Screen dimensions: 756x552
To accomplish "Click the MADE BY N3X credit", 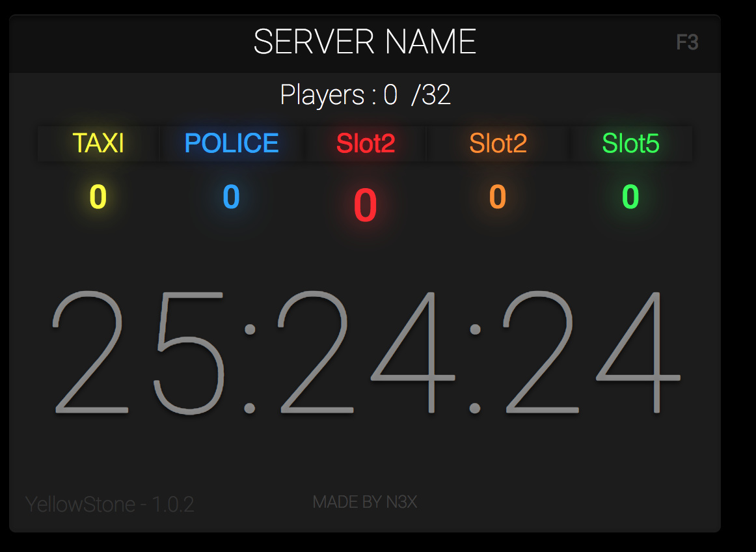I will point(365,503).
